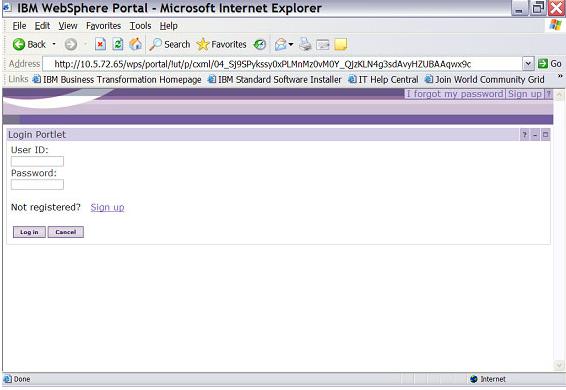Click the Not registered? text
Image resolution: width=566 pixels, height=390 pixels.
pos(46,207)
